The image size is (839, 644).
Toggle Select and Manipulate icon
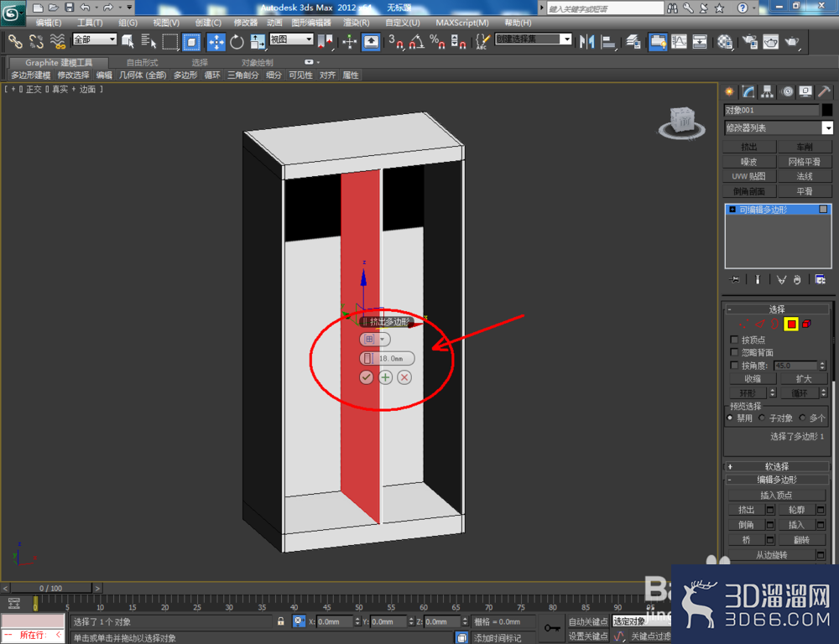[x=349, y=41]
